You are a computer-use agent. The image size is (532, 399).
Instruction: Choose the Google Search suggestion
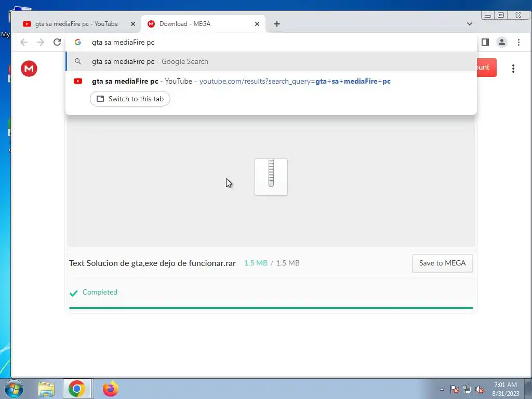pos(271,61)
